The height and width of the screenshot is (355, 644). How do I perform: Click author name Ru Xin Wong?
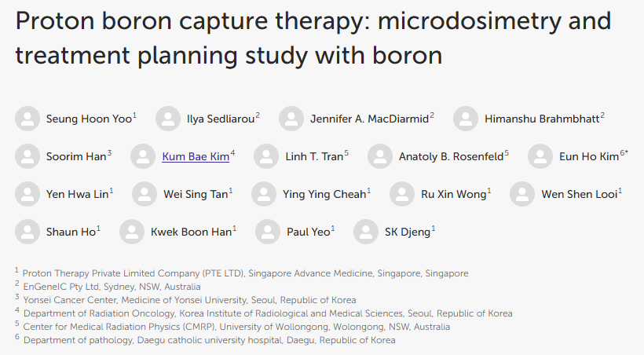(453, 194)
